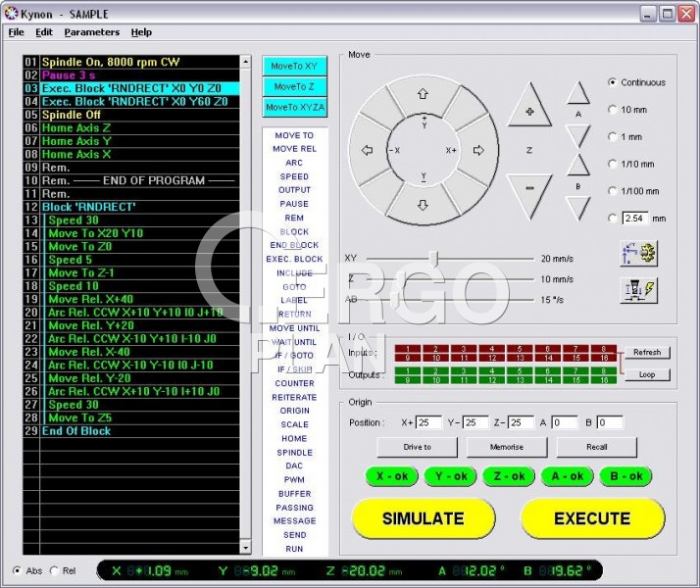Insert the SPINDLE command

pyautogui.click(x=294, y=453)
